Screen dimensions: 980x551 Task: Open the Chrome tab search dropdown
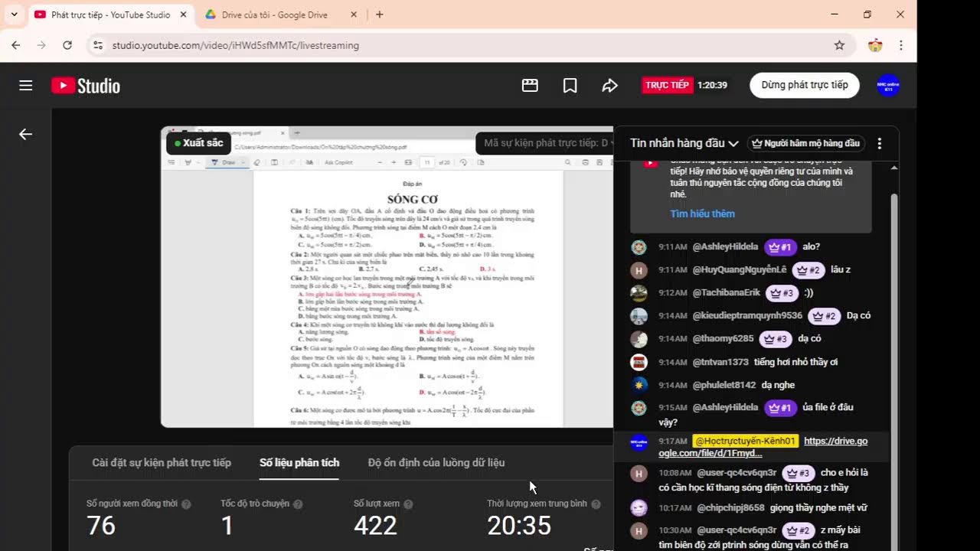tap(14, 15)
